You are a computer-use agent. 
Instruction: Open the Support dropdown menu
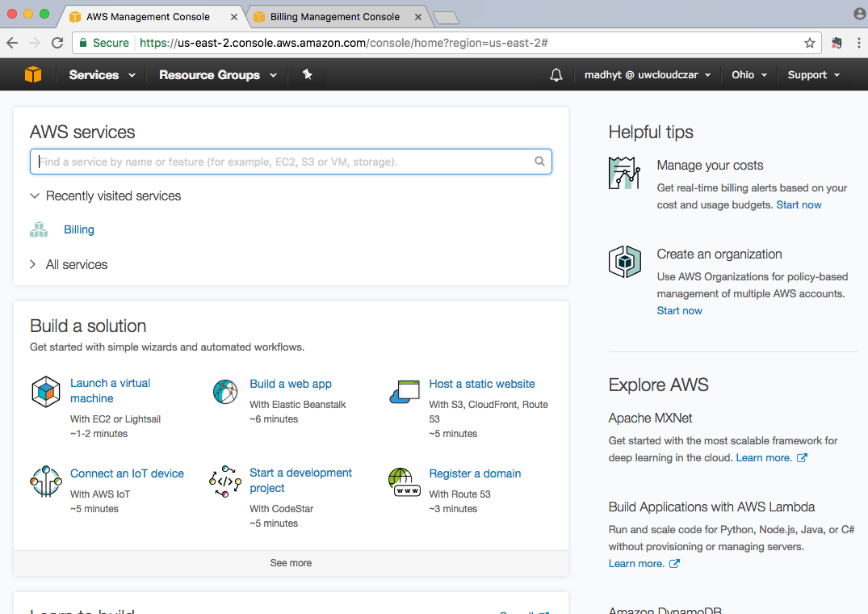pyautogui.click(x=814, y=75)
